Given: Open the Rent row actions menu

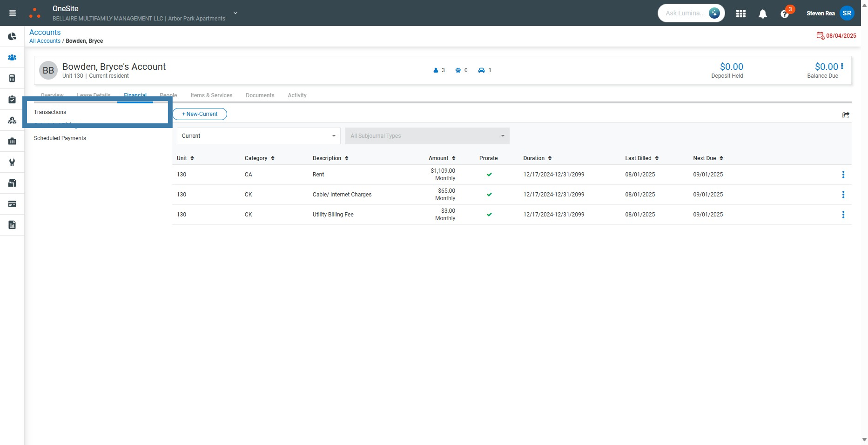Looking at the screenshot, I should pyautogui.click(x=843, y=175).
